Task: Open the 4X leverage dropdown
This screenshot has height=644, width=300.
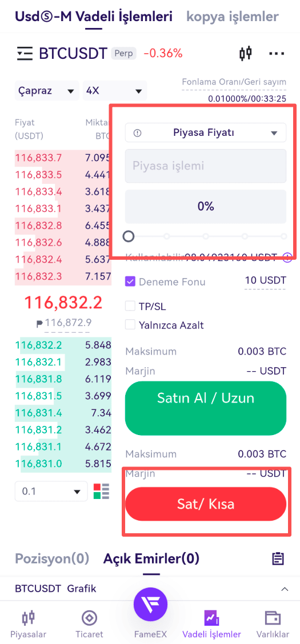Action: 115,91
